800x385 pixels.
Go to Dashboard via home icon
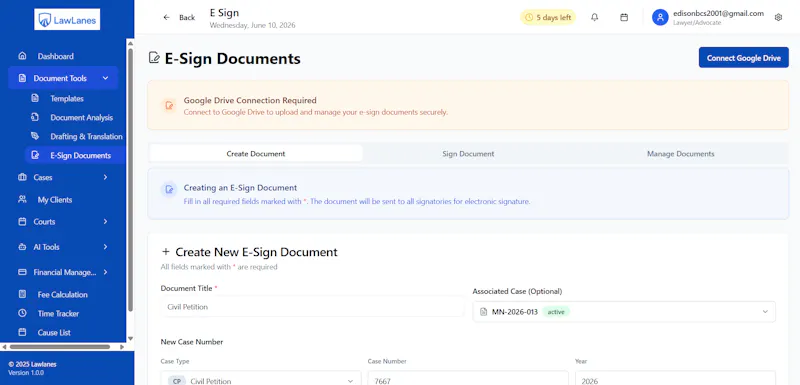click(22, 56)
